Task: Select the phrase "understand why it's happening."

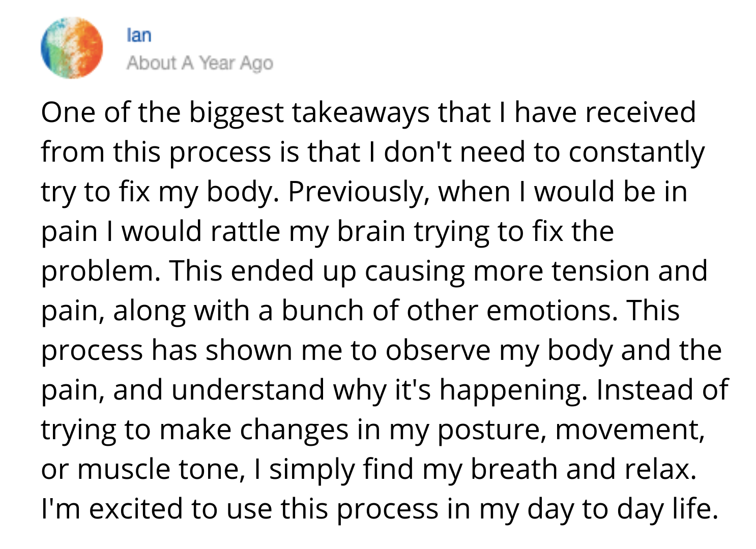Action: coord(378,390)
